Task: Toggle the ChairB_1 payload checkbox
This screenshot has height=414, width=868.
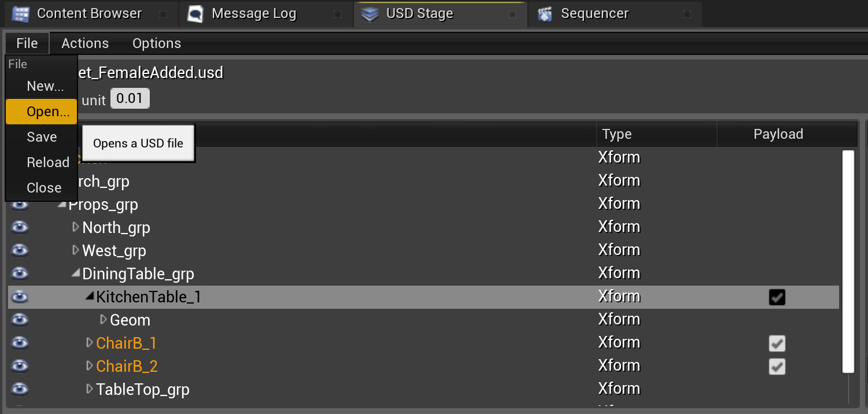Action: click(777, 343)
